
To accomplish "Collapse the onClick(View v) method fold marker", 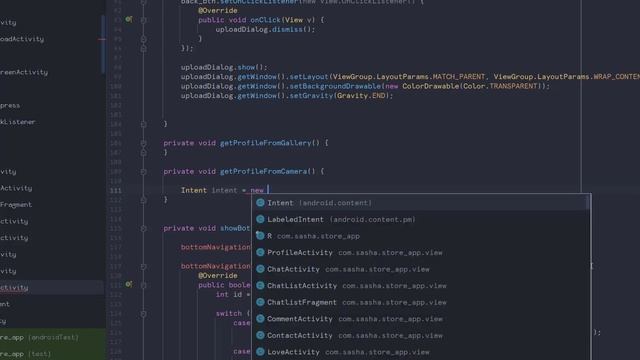I will click(x=143, y=20).
